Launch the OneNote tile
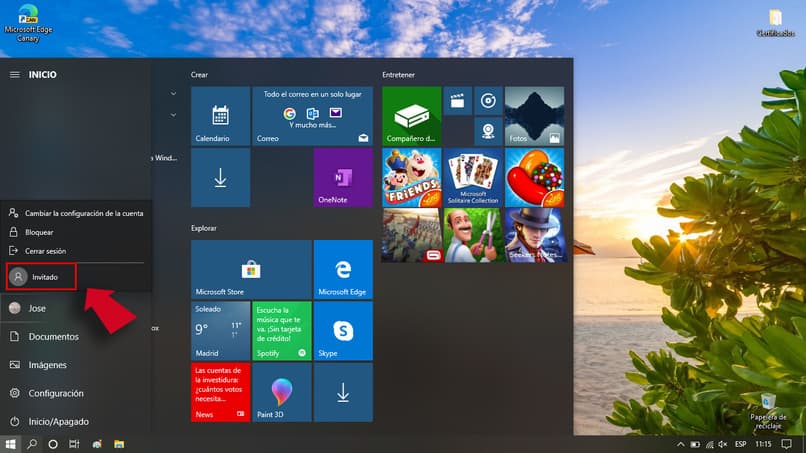 343,178
